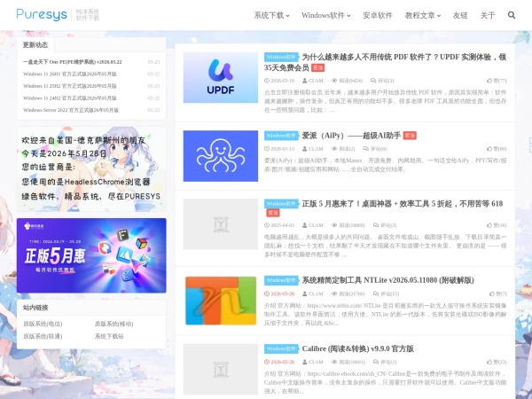Open 系统下载站 site link
This screenshot has height=399, width=532.
(109, 336)
